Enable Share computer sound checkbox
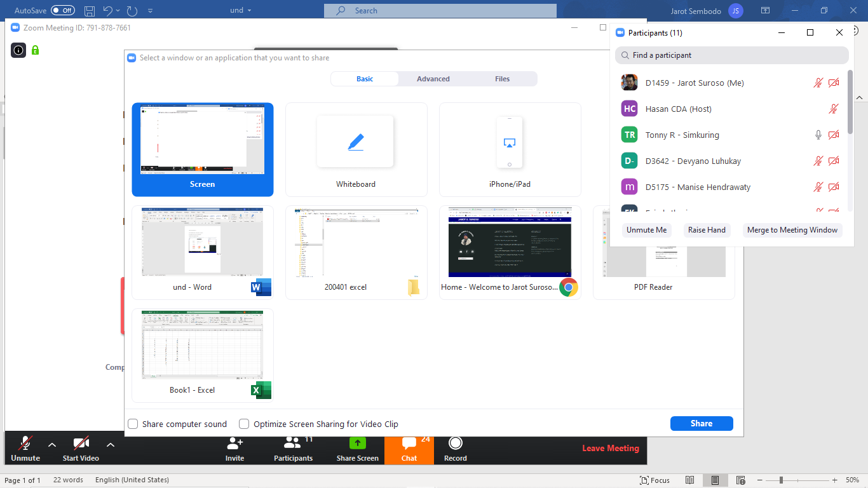Viewport: 868px width, 488px height. (133, 424)
